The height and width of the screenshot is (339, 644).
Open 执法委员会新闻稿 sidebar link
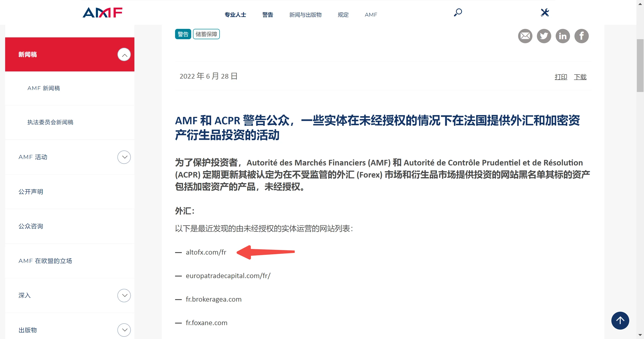[50, 122]
